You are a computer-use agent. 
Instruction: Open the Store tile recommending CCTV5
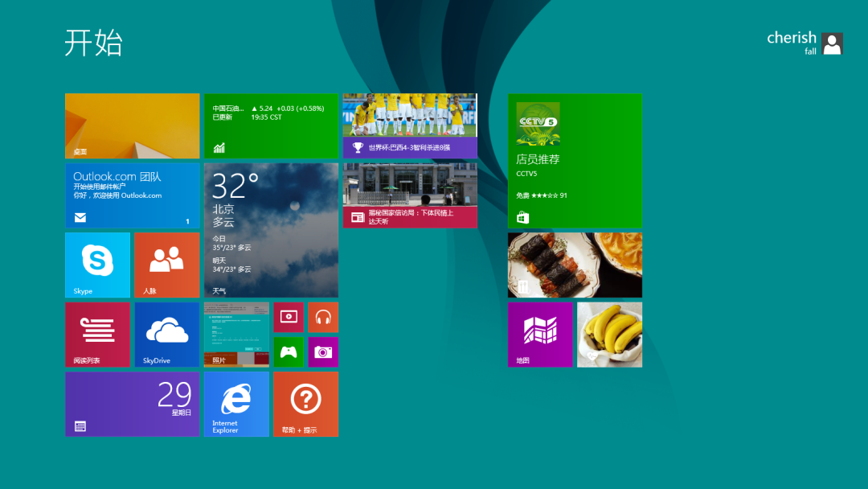click(575, 161)
